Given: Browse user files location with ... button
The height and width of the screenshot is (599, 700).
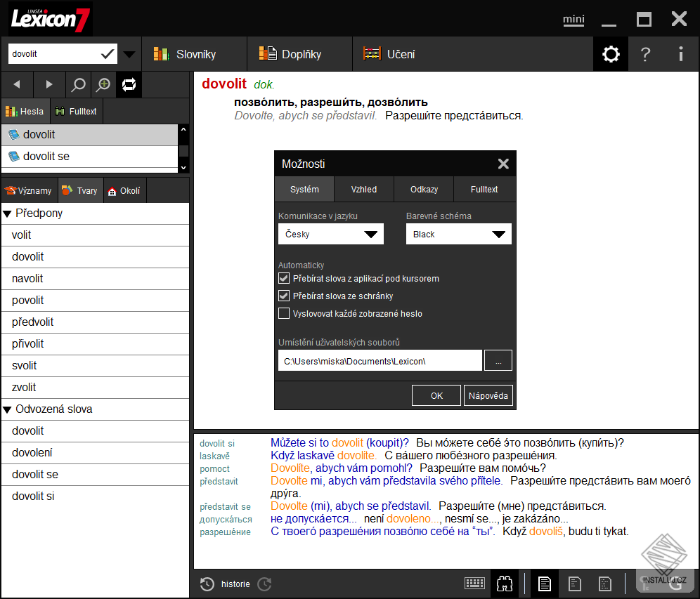Looking at the screenshot, I should (x=498, y=361).
